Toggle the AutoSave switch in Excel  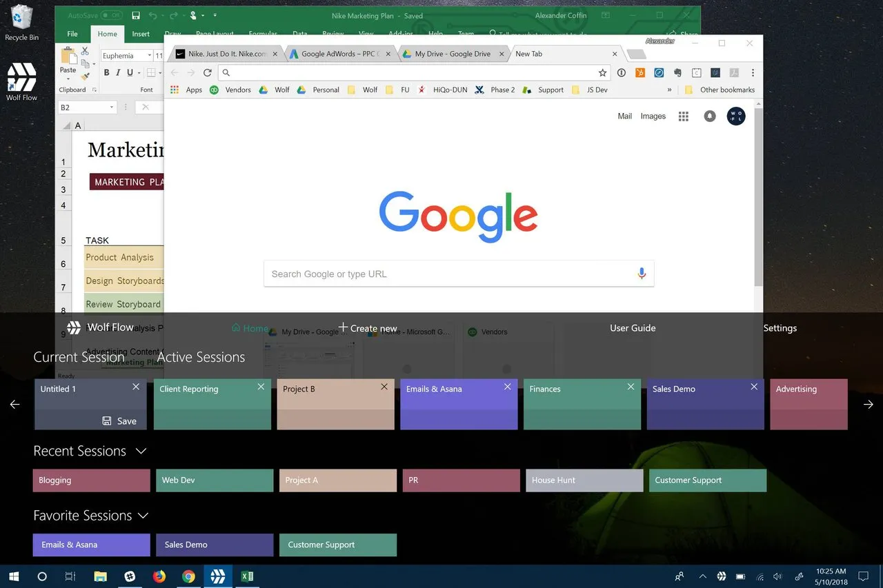tap(112, 15)
